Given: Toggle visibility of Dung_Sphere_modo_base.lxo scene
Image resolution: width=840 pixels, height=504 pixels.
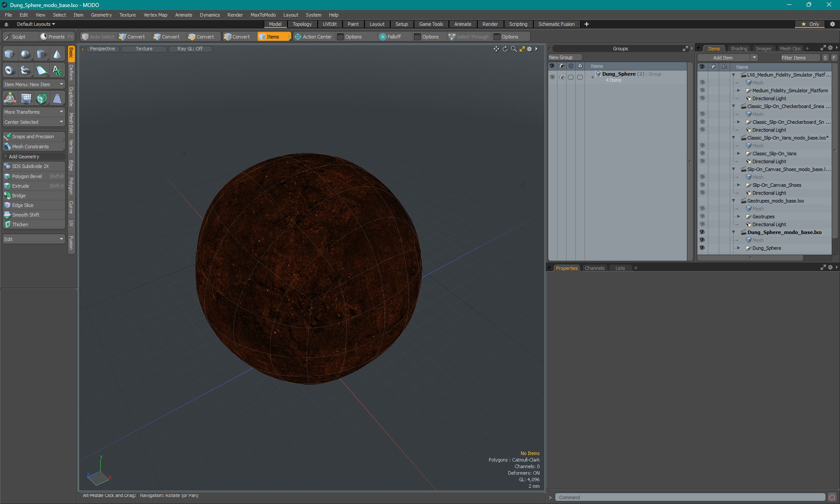Looking at the screenshot, I should coord(702,232).
